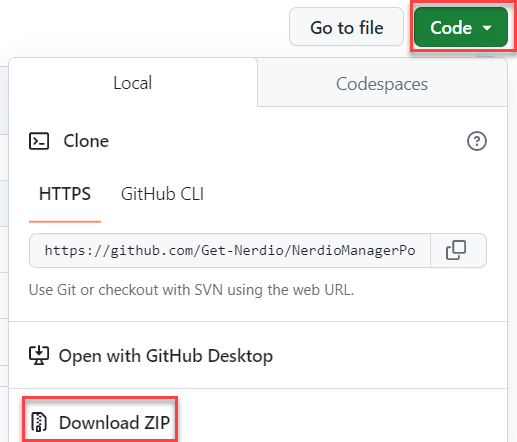Click the Code button label text
The height and width of the screenshot is (442, 517).
tap(451, 28)
